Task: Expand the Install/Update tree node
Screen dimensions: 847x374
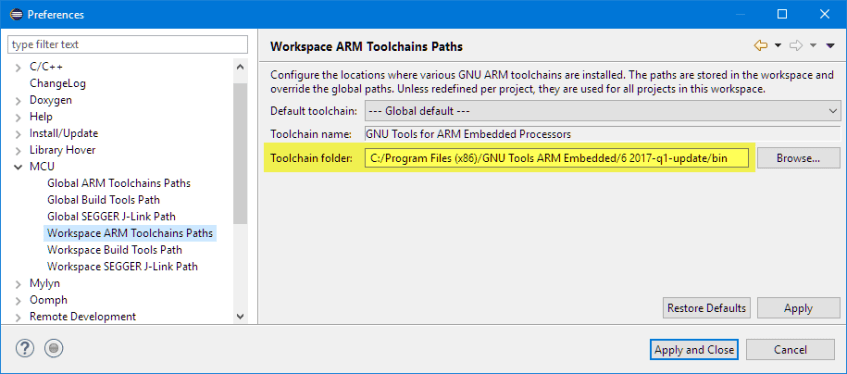Action: click(x=18, y=133)
